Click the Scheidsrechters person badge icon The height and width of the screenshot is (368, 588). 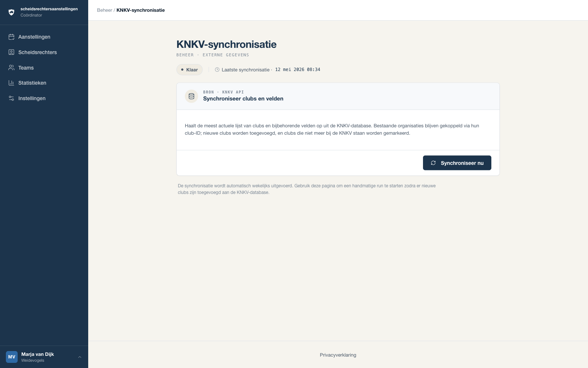11,52
